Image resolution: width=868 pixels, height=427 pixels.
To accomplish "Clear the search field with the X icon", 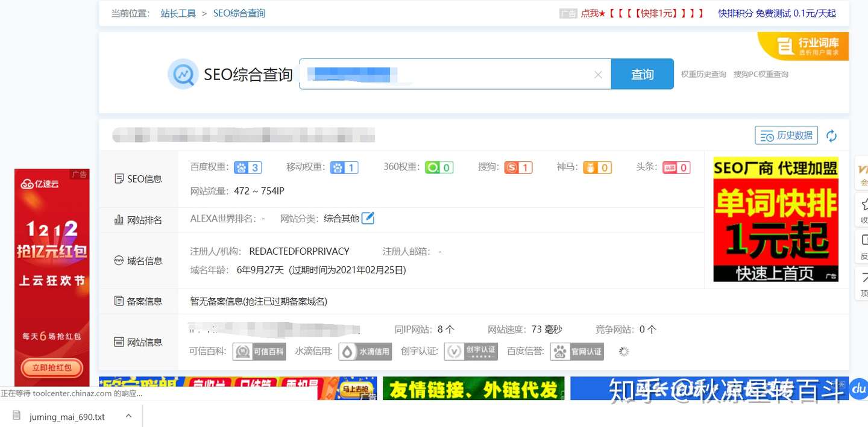I will [x=598, y=75].
